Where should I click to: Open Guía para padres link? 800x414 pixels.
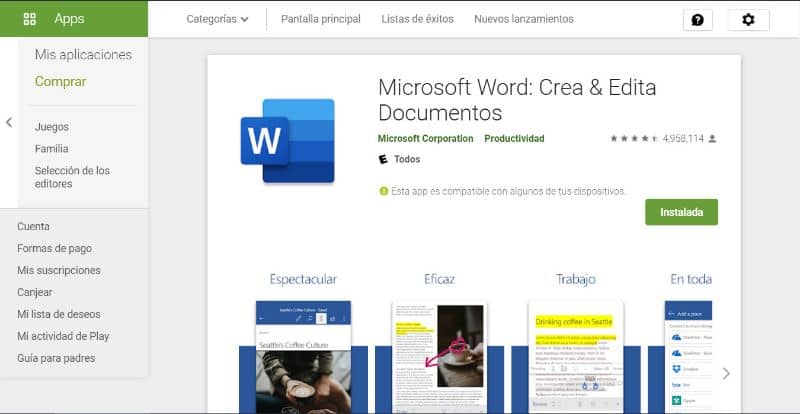[x=56, y=358]
